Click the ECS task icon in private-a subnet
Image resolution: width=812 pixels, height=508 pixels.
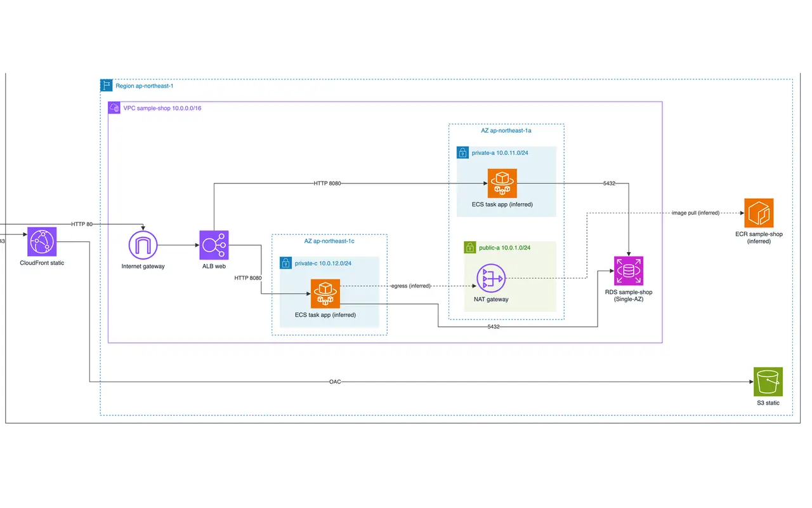click(x=502, y=184)
